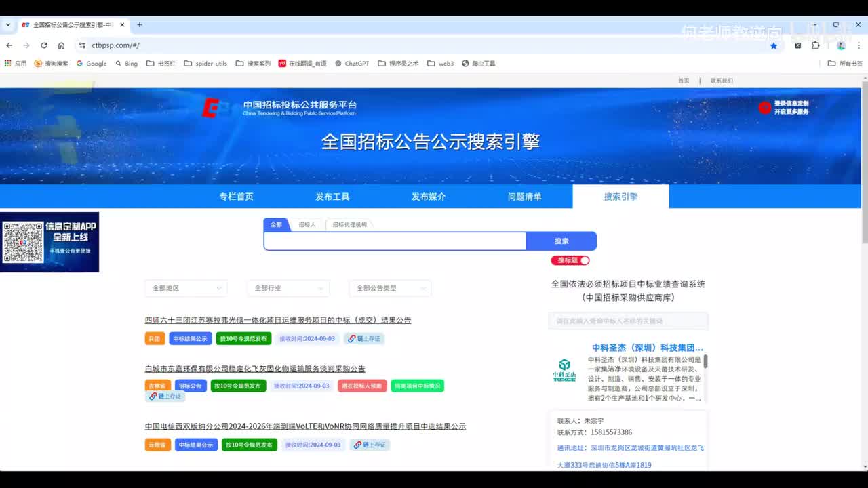
Task: Open the 书签栏 bookmark folder
Action: (x=161, y=64)
